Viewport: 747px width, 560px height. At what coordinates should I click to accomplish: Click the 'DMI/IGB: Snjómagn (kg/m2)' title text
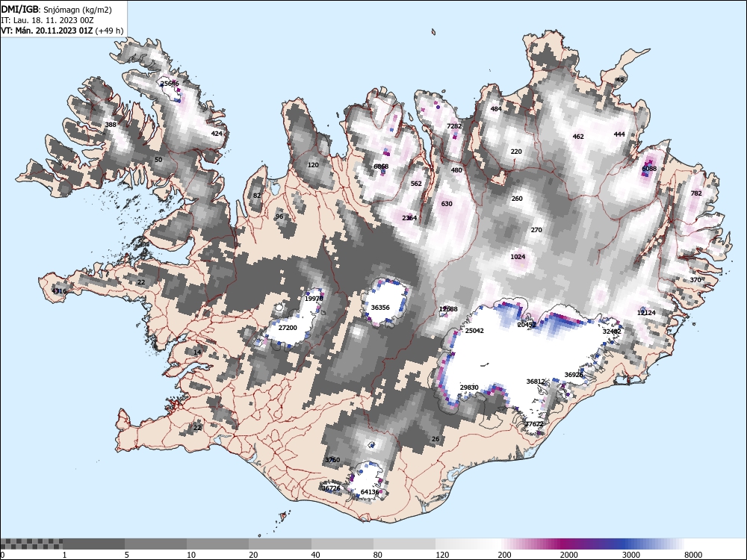(56, 10)
